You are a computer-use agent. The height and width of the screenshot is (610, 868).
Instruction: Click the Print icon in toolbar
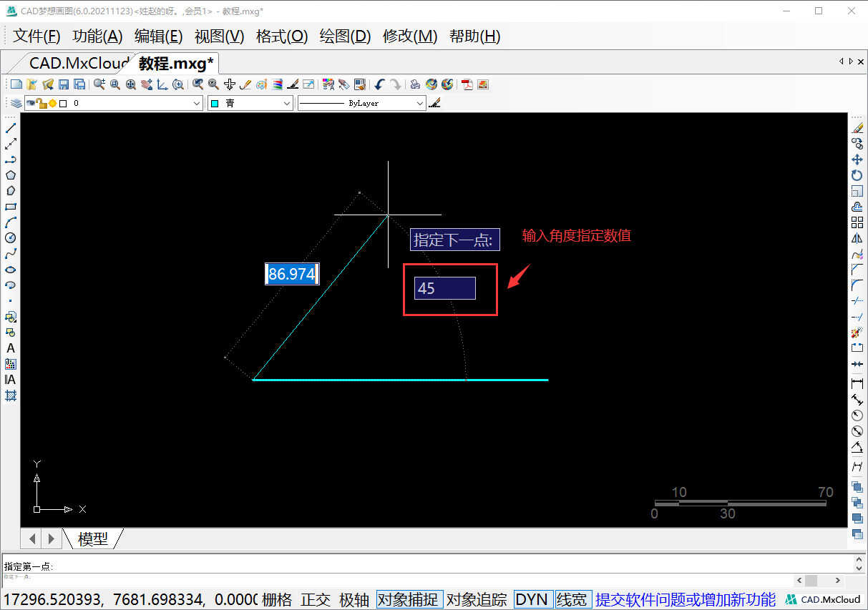point(415,84)
